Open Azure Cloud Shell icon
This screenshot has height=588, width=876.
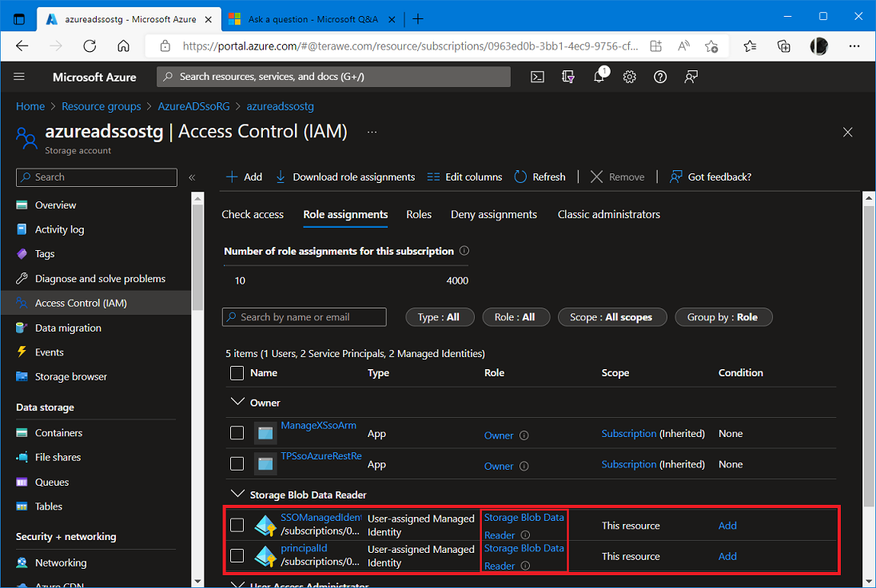click(x=538, y=77)
